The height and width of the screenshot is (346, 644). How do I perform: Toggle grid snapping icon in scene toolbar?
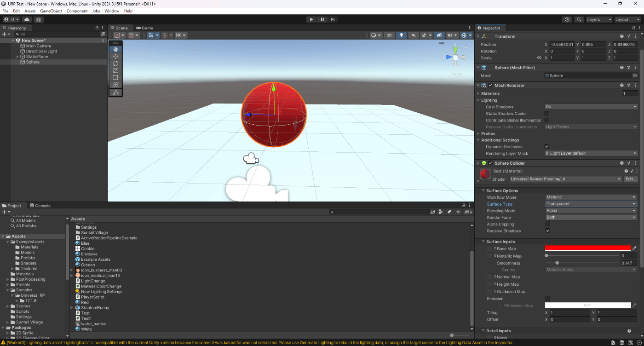(x=165, y=35)
